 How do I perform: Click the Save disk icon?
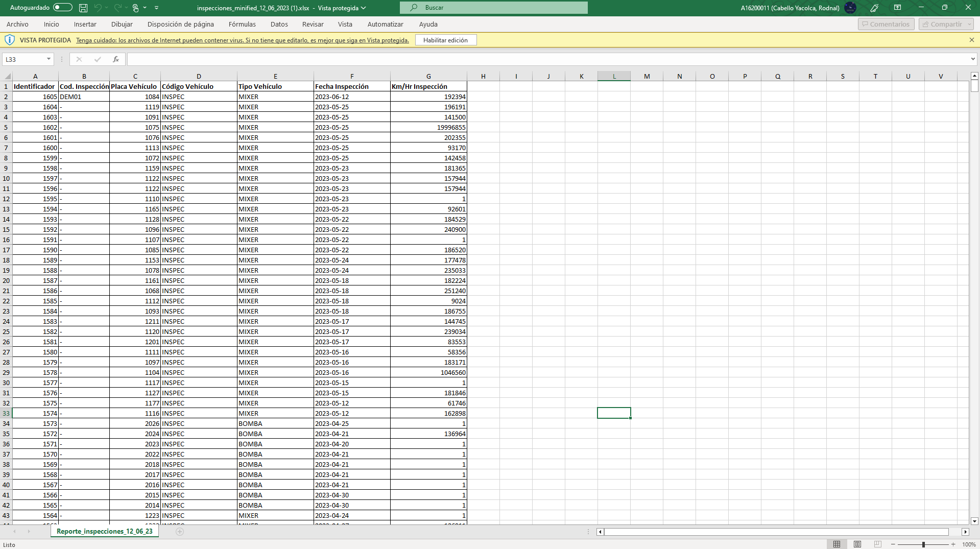(83, 8)
